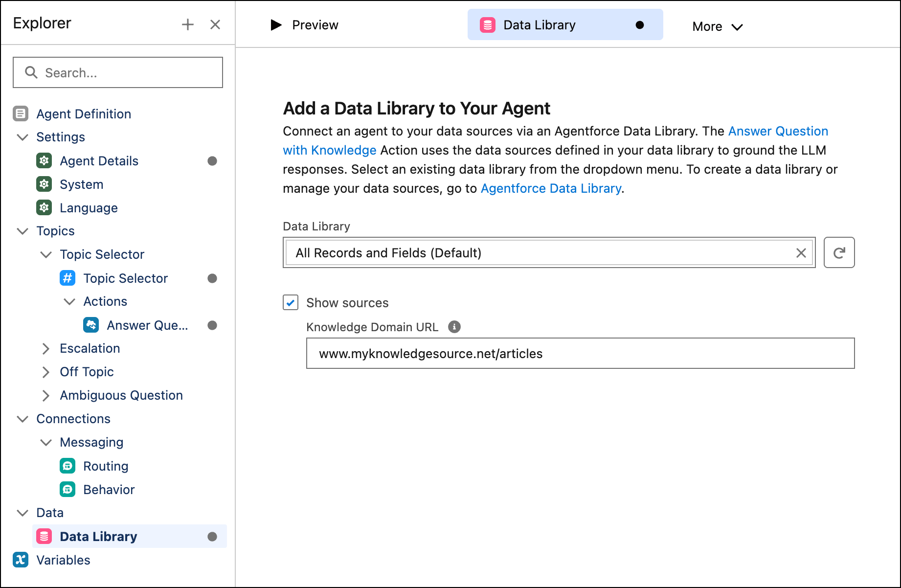Select the Language settings item
Viewport: 901px width, 588px height.
(x=89, y=208)
